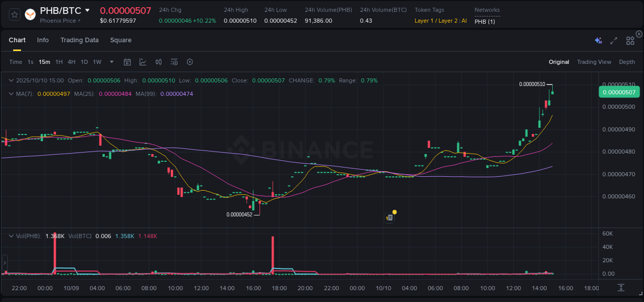Collapse the Vol indicator row
The height and width of the screenshot is (302, 644).
[11, 236]
